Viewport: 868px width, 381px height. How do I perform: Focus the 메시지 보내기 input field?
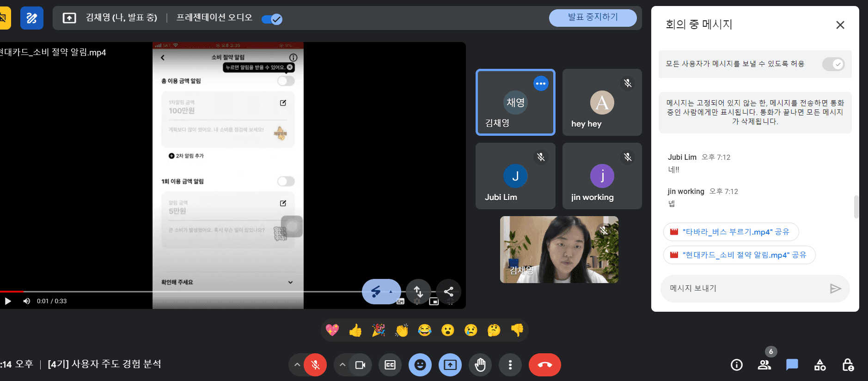click(x=744, y=289)
